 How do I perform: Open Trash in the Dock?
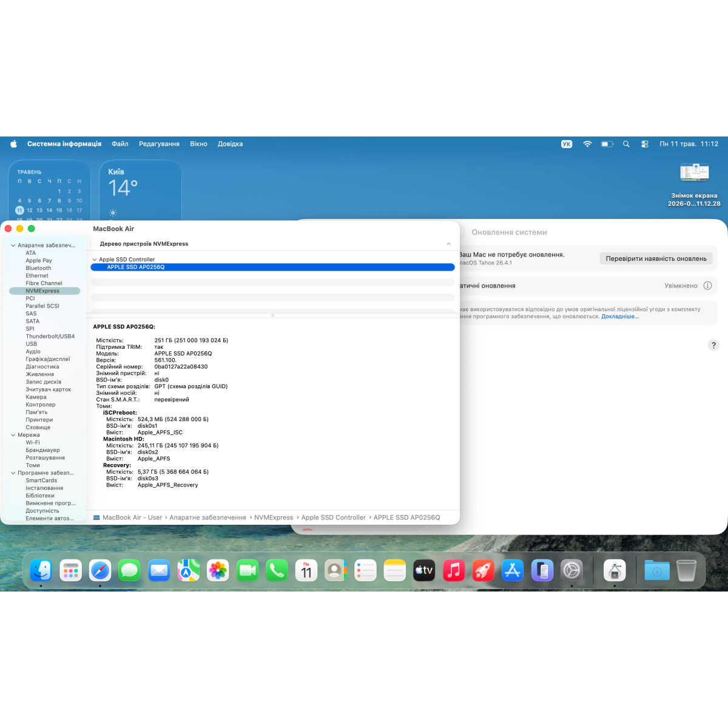686,570
